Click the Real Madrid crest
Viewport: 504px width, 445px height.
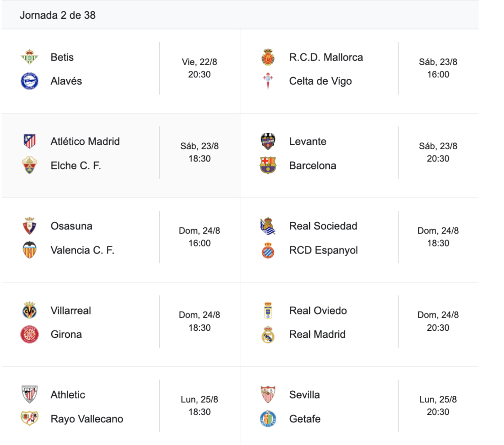pyautogui.click(x=268, y=334)
